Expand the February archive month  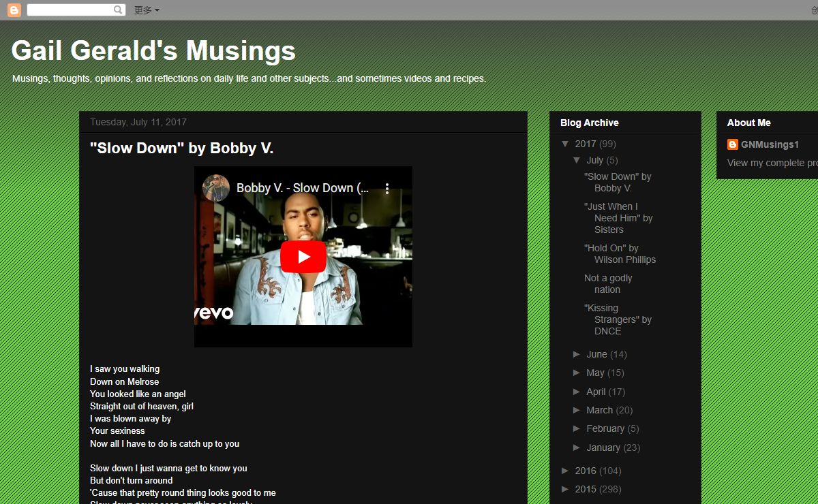click(x=577, y=428)
